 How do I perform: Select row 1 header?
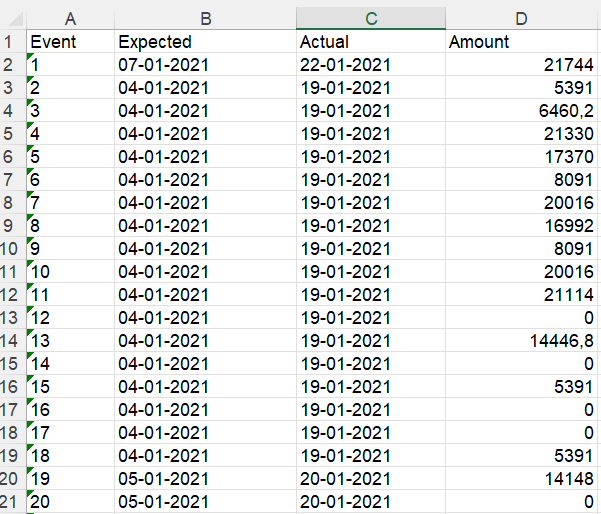pos(8,41)
